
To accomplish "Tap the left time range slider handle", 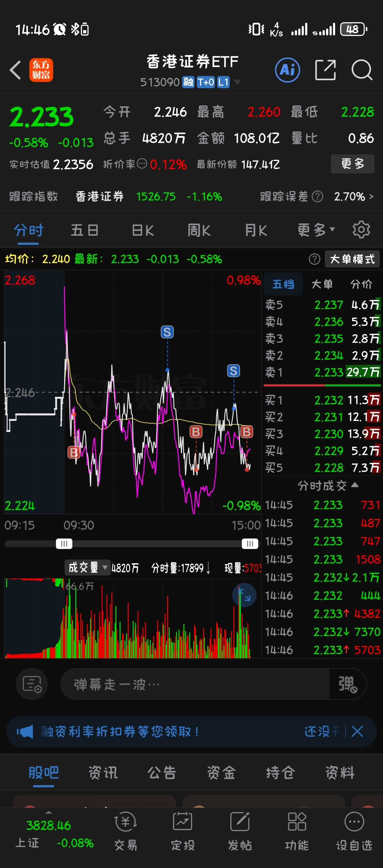I will point(64,543).
